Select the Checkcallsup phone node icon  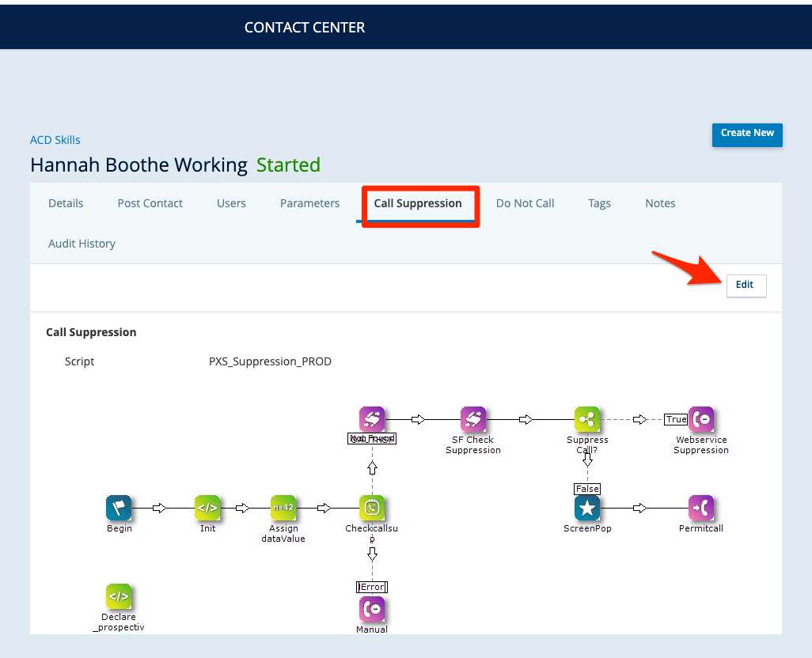[x=372, y=508]
